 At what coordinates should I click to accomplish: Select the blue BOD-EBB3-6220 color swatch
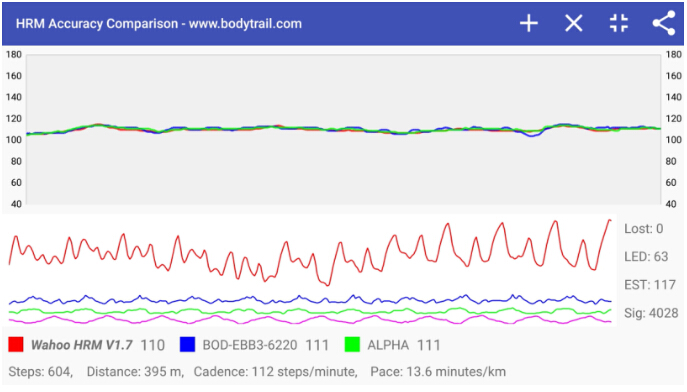(x=188, y=345)
